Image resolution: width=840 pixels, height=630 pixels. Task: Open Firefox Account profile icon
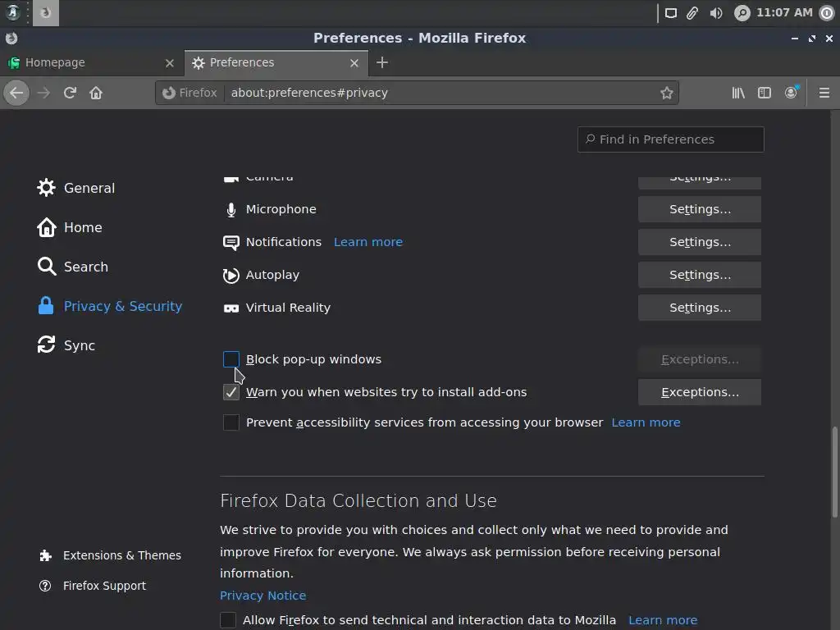pos(791,93)
